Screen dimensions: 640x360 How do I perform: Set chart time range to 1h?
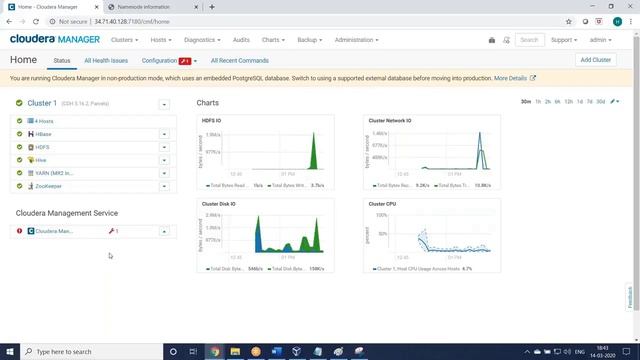coord(538,101)
